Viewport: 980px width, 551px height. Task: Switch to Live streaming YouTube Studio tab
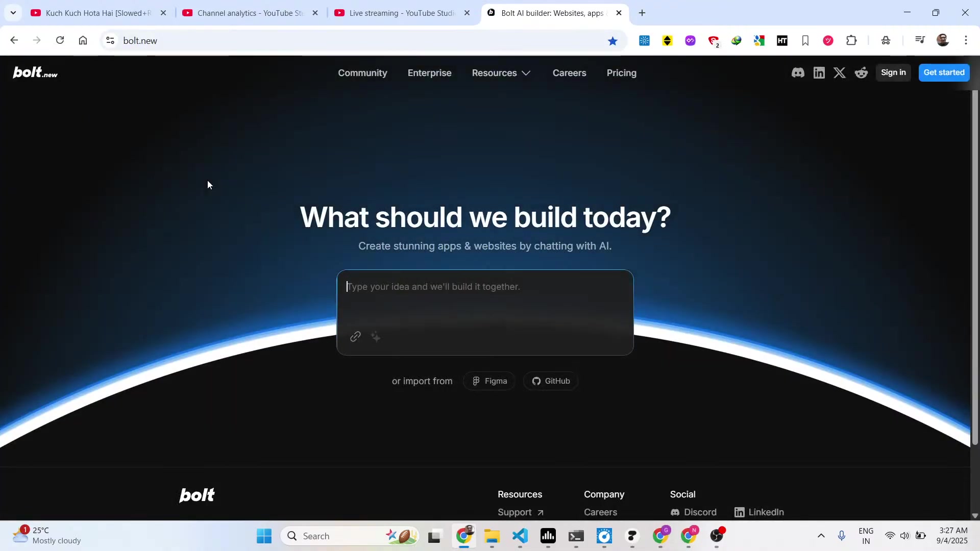(402, 13)
